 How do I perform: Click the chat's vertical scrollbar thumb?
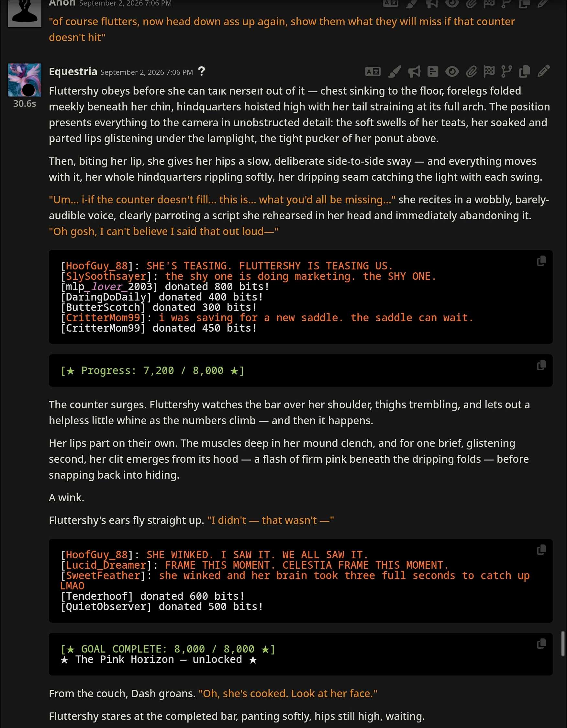(x=563, y=644)
